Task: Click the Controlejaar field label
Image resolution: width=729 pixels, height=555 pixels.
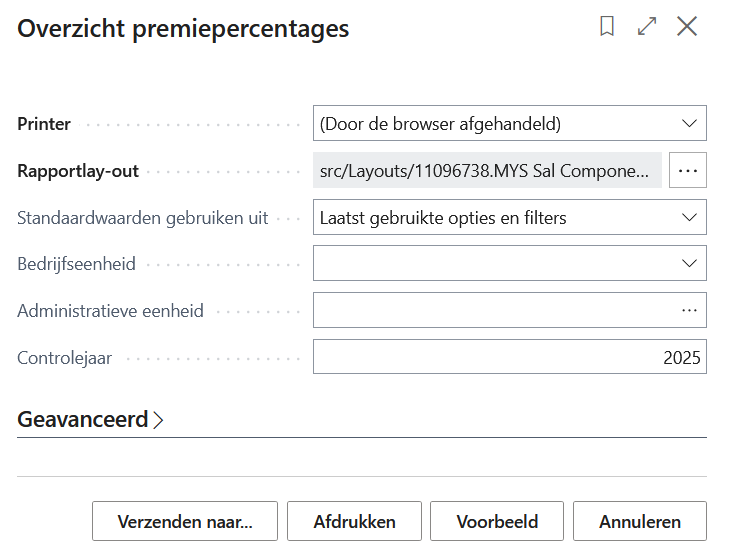Action: coord(64,358)
